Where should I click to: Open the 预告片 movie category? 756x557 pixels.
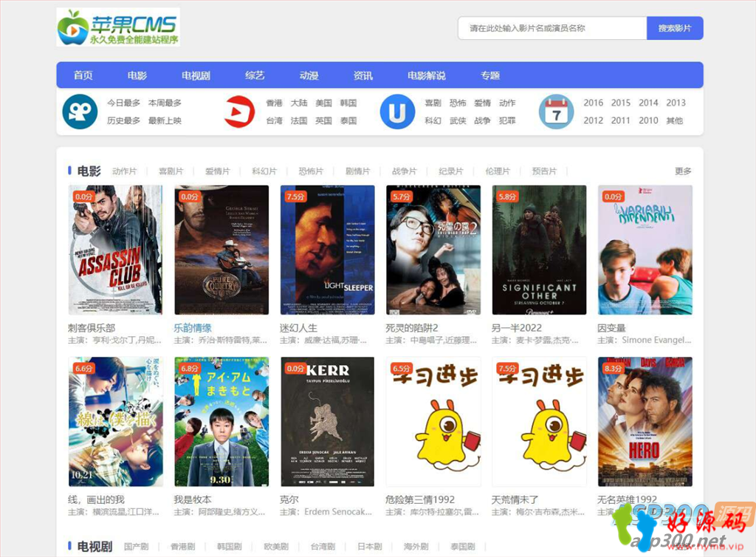pyautogui.click(x=544, y=171)
